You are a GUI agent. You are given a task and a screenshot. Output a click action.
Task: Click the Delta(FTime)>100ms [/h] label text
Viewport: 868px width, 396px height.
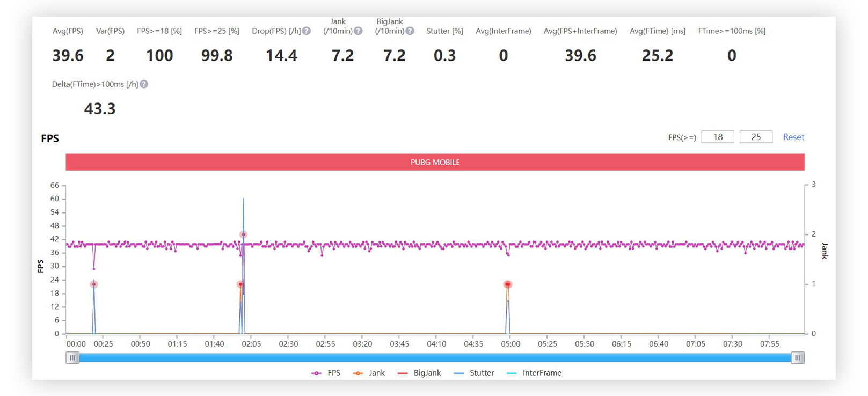[x=95, y=84]
